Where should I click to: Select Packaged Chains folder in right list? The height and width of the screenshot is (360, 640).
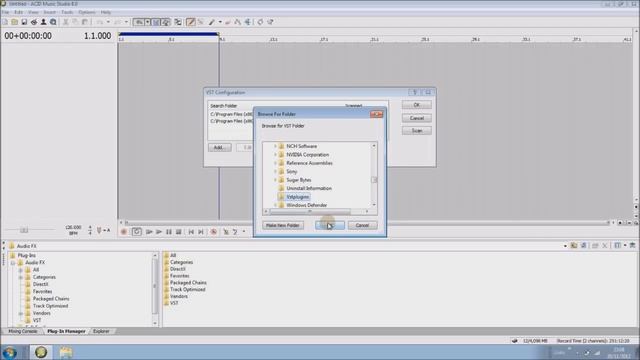tap(188, 282)
